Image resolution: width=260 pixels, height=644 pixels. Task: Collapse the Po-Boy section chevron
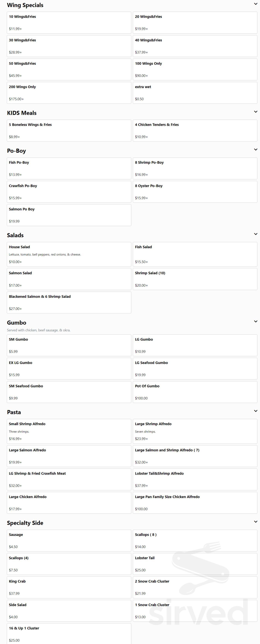(x=256, y=150)
